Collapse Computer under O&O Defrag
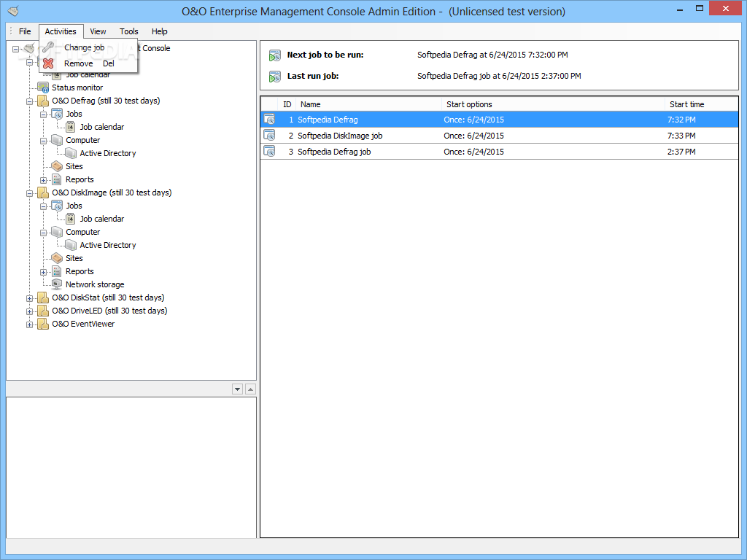 (x=43, y=141)
